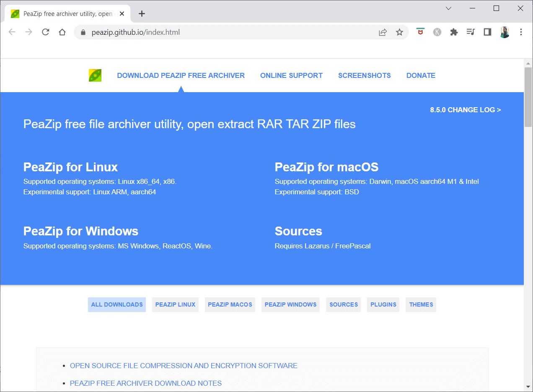Open the Chrome profile avatar
This screenshot has height=392, width=533.
[x=505, y=32]
